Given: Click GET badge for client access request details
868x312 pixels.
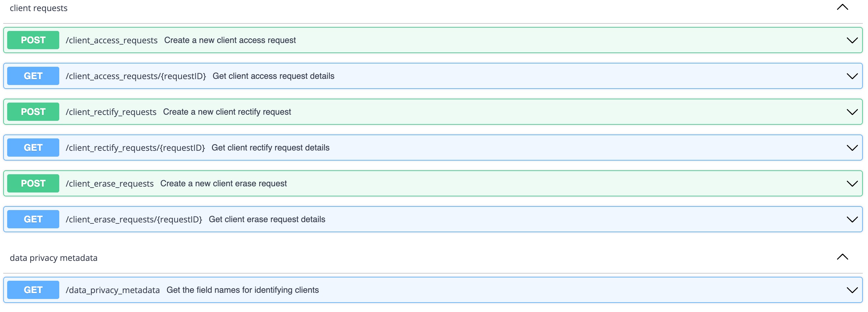Looking at the screenshot, I should [x=33, y=76].
